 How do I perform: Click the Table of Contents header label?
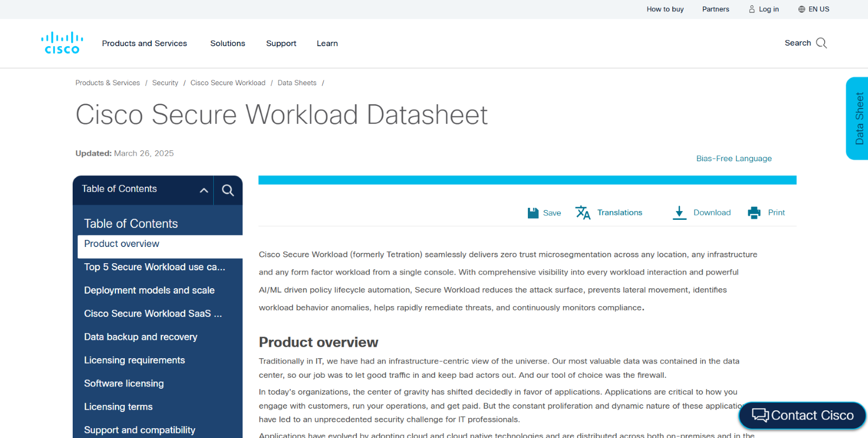tap(119, 189)
